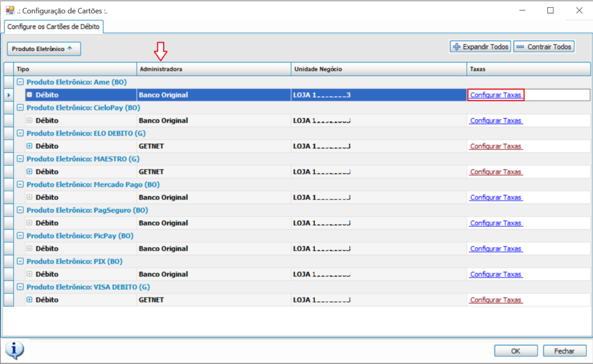The image size is (593, 364).
Task: Collapse the Produto Eletrônico: Ame (BO) group
Action: point(20,82)
